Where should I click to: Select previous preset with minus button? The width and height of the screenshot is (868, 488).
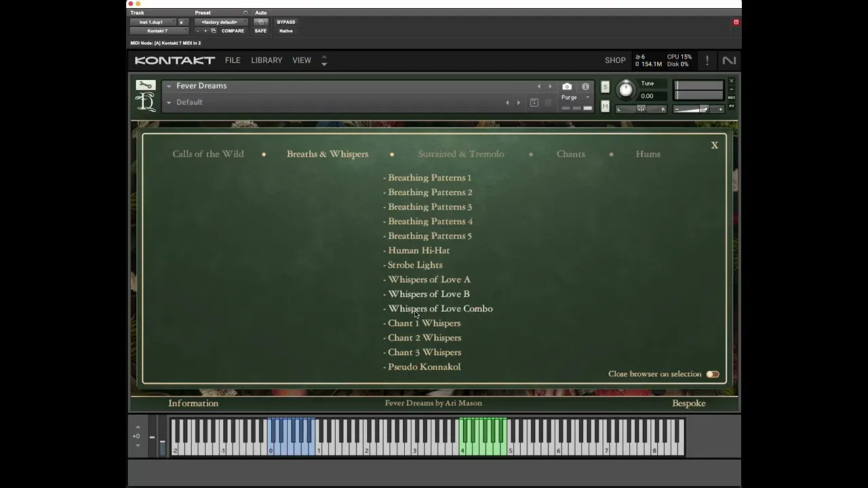click(x=197, y=31)
